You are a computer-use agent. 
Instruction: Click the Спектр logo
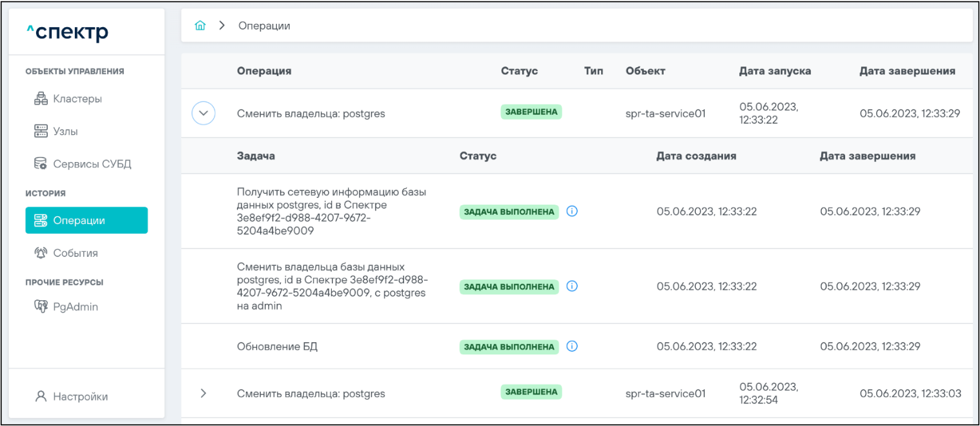click(67, 32)
